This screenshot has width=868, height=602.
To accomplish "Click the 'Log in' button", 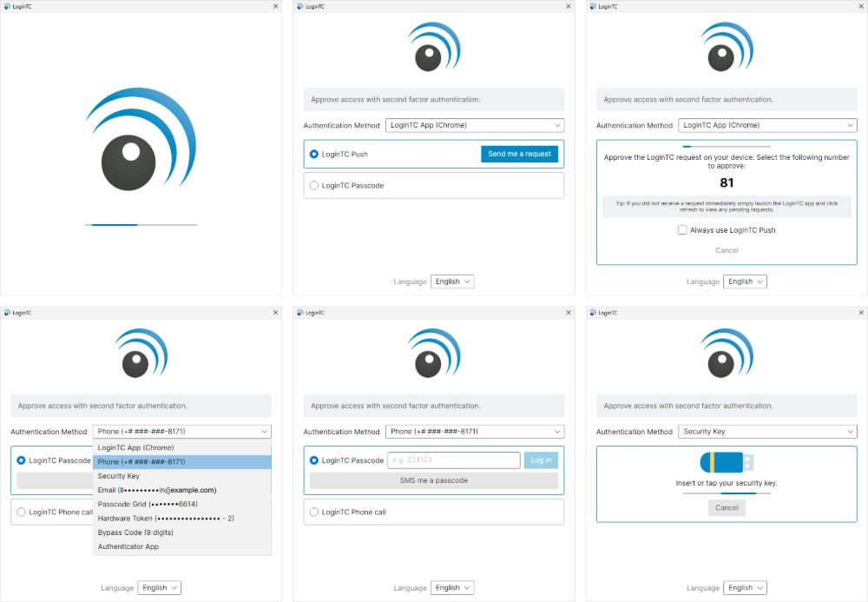I will [541, 460].
